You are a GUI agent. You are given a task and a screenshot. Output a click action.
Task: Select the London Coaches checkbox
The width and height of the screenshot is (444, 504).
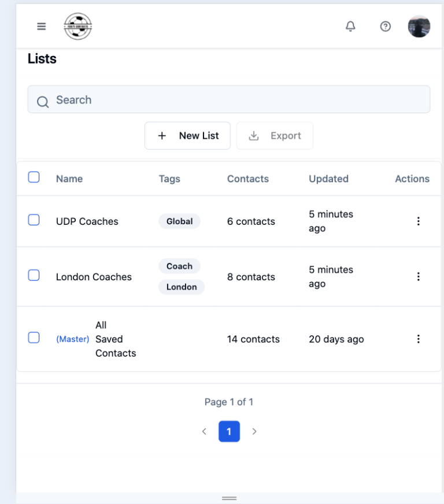tap(34, 276)
